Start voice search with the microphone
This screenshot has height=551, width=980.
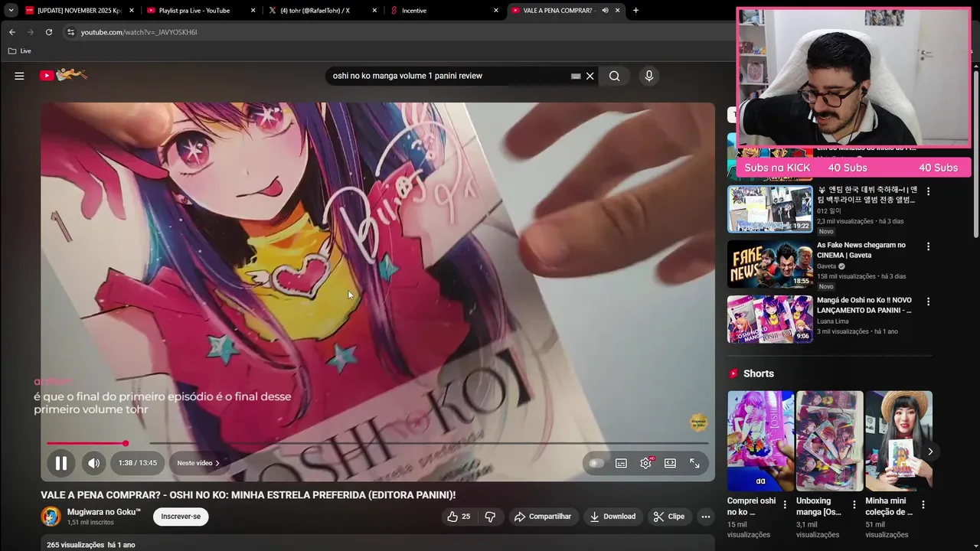coord(649,76)
